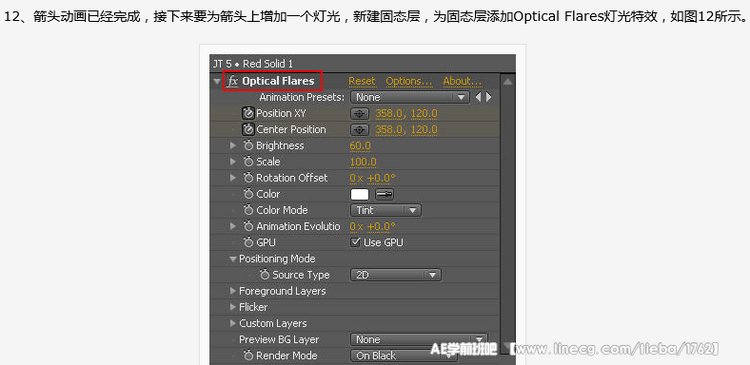Expand the Scale property
The height and width of the screenshot is (365, 750).
click(233, 162)
